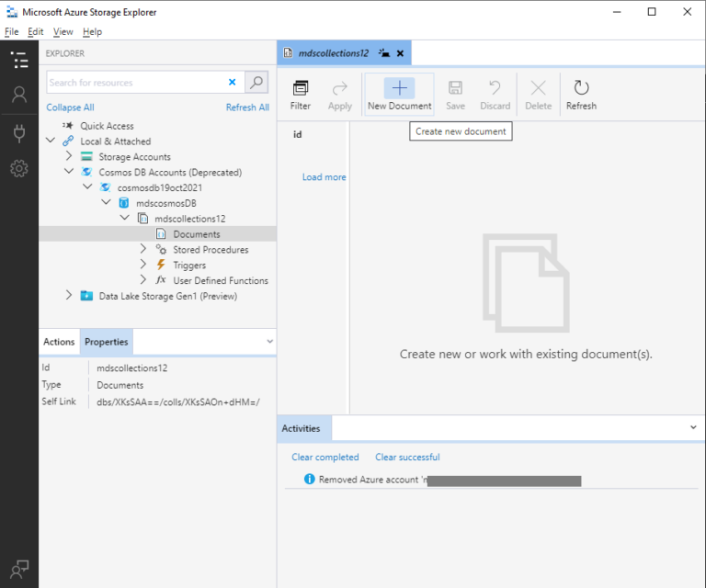The width and height of the screenshot is (706, 588).
Task: Click the User Defined Functions fx icon
Action: pyautogui.click(x=161, y=280)
